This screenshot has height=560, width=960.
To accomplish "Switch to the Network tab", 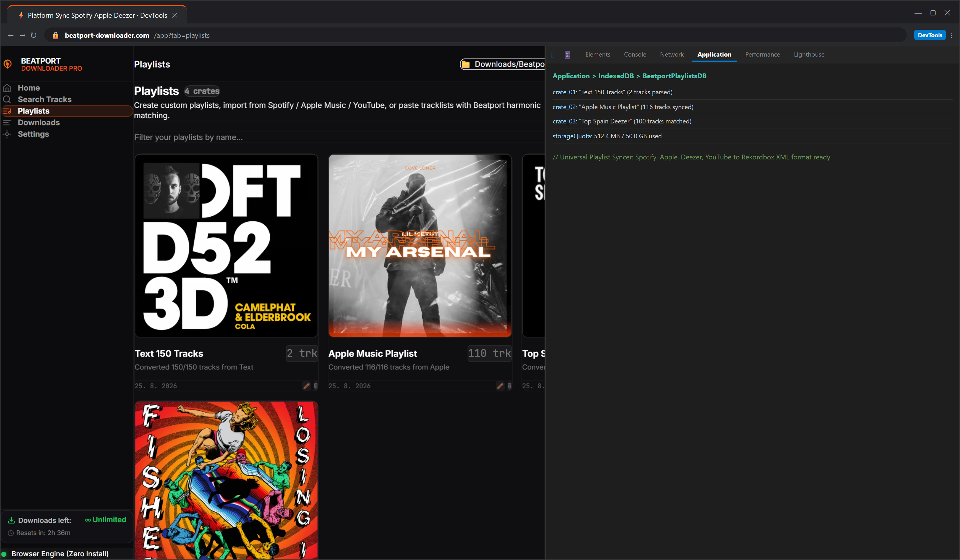I will (x=672, y=55).
